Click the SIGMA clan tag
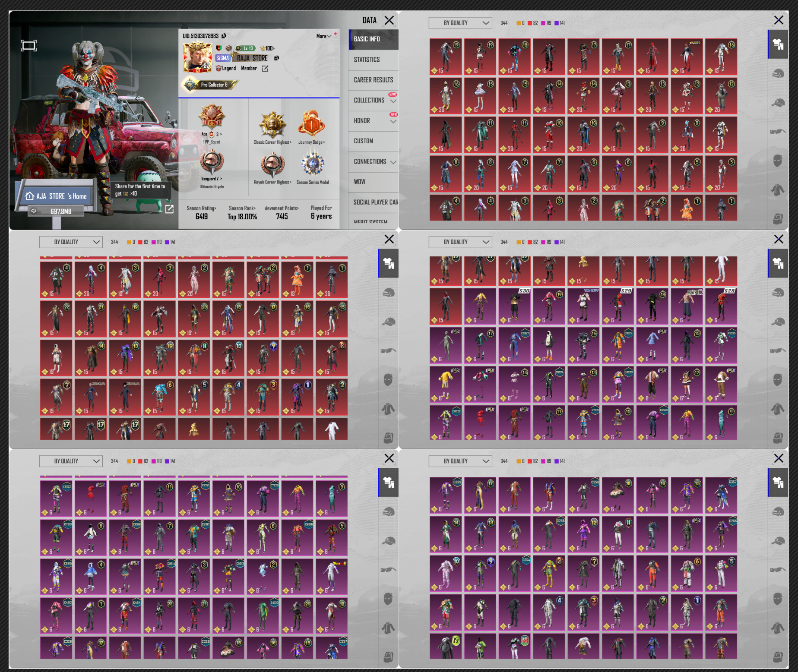Viewport: 798px width, 672px height. 223,58
